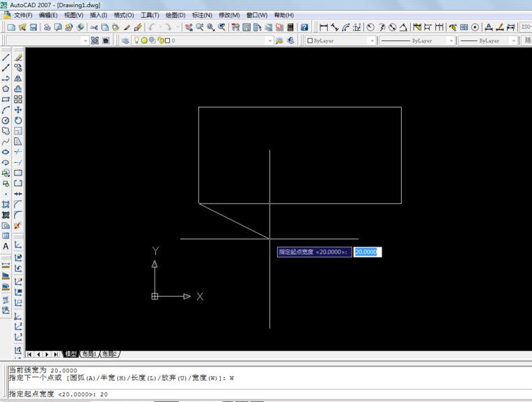Open the 编辑(E) menu
Screen dimensions: 532x402
48,15
